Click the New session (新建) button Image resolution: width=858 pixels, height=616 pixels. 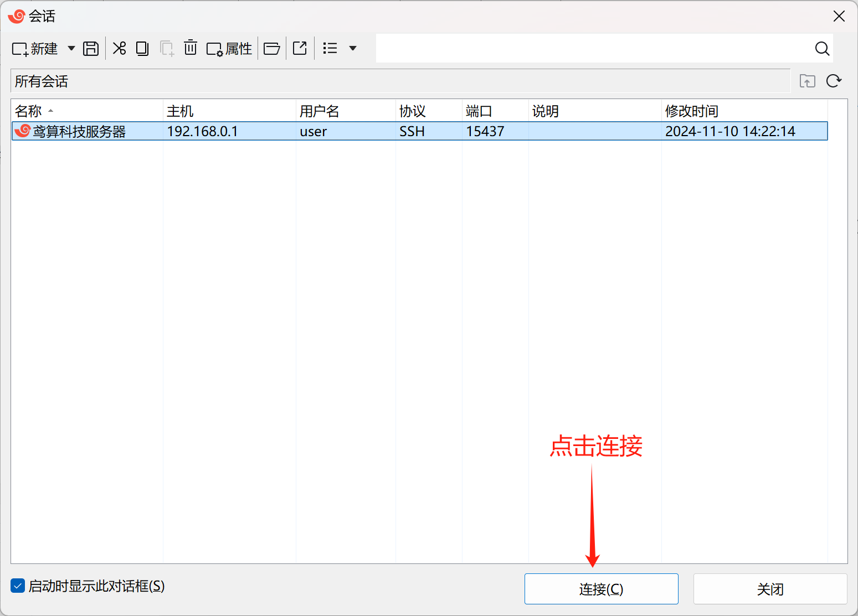[x=34, y=49]
